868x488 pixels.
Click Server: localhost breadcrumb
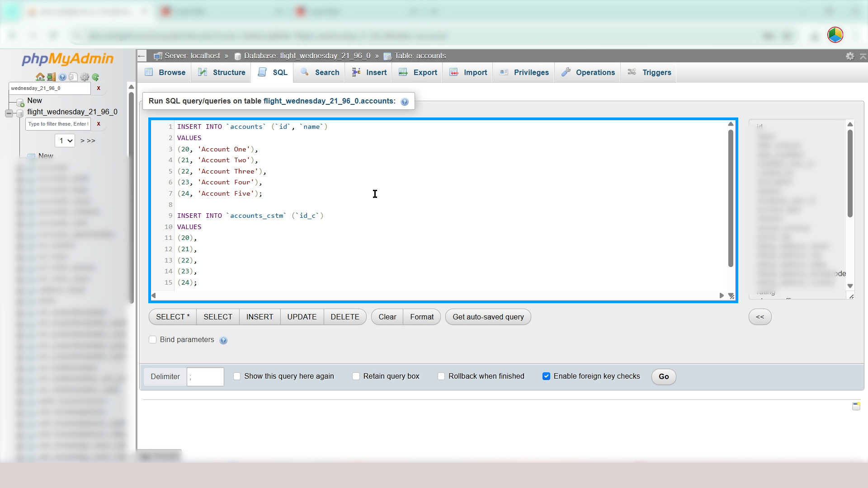point(192,56)
